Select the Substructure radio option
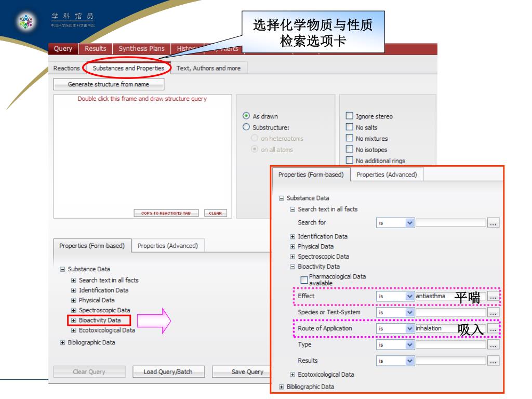This screenshot has height=399, width=532. tap(246, 127)
